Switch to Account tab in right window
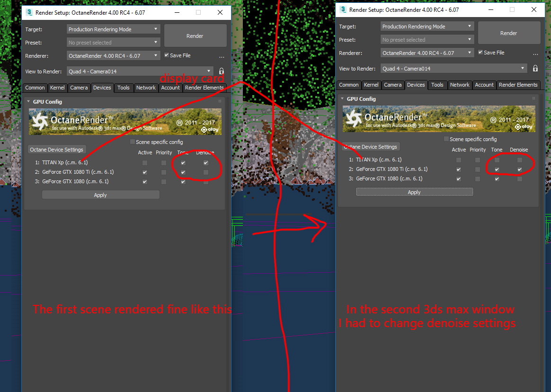The height and width of the screenshot is (392, 551). click(x=484, y=85)
